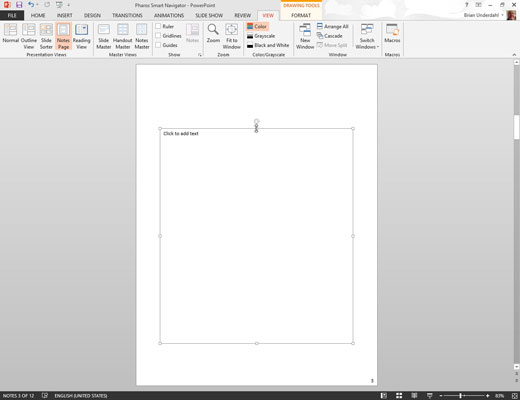
Task: Open PowerPoint Help question mark
Action: (467, 5)
